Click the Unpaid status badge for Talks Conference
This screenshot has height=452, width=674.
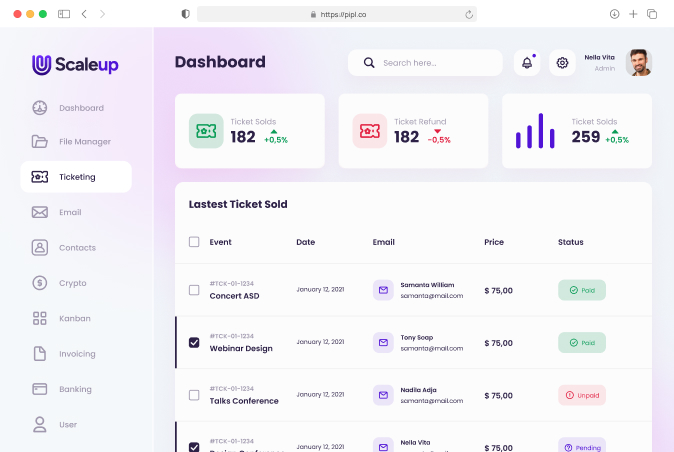582,395
